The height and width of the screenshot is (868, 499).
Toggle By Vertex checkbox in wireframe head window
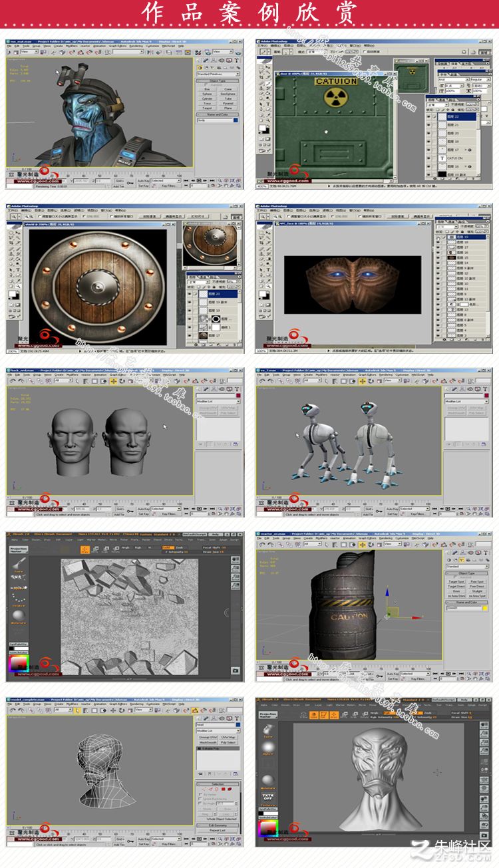(x=200, y=794)
